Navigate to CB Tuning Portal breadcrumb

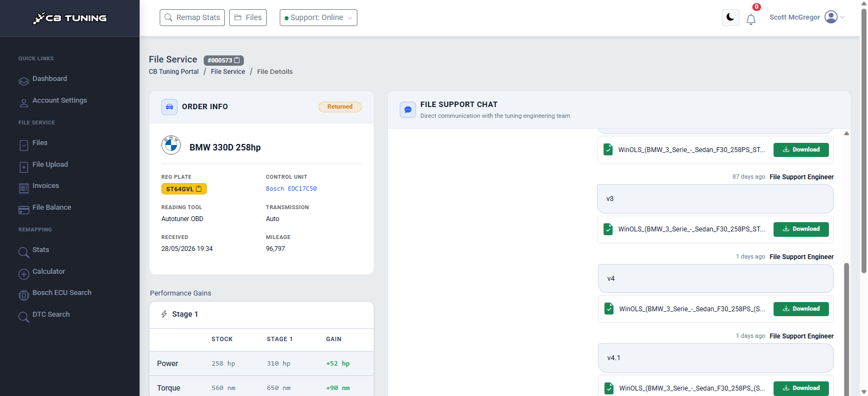(174, 72)
